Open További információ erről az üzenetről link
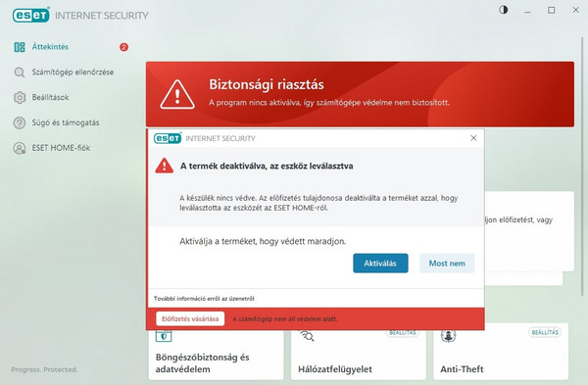The height and width of the screenshot is (385, 588). pyautogui.click(x=204, y=299)
